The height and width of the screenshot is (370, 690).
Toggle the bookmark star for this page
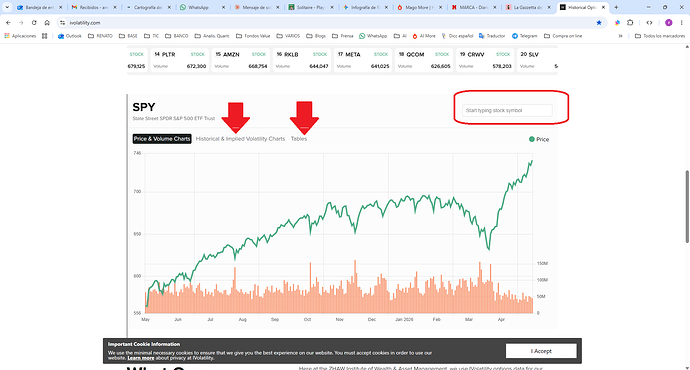[598, 22]
